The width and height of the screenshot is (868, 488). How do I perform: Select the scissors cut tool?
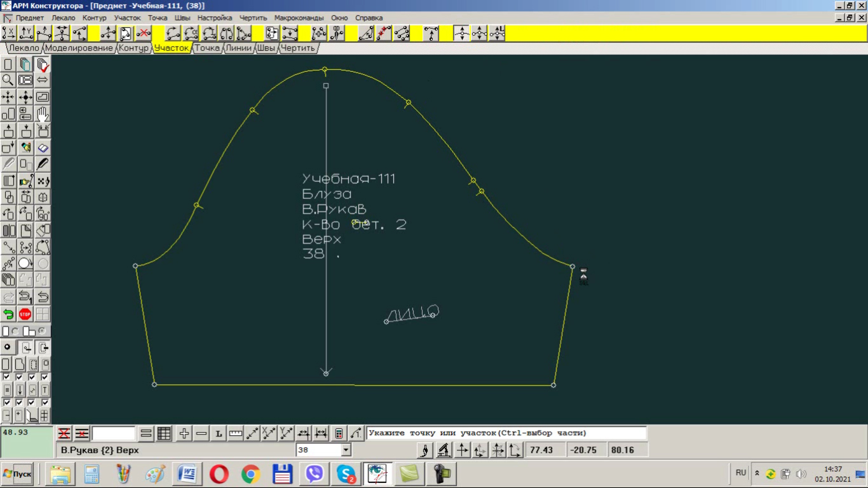pyautogui.click(x=337, y=33)
